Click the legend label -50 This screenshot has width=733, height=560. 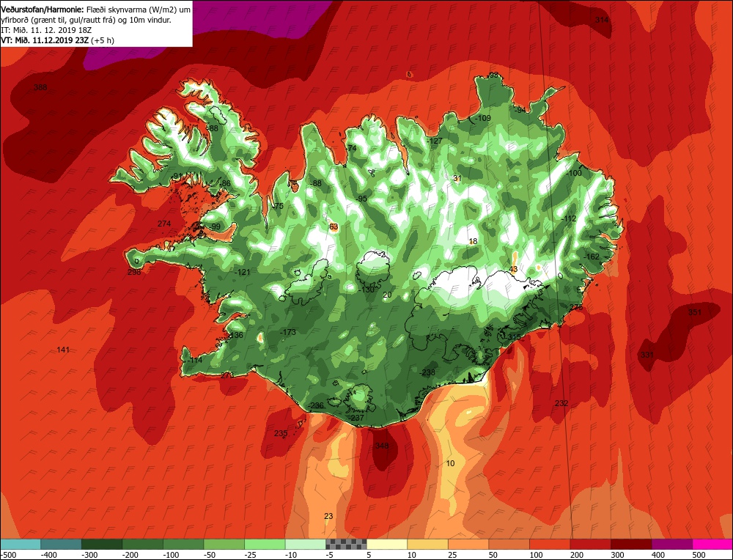[210, 555]
